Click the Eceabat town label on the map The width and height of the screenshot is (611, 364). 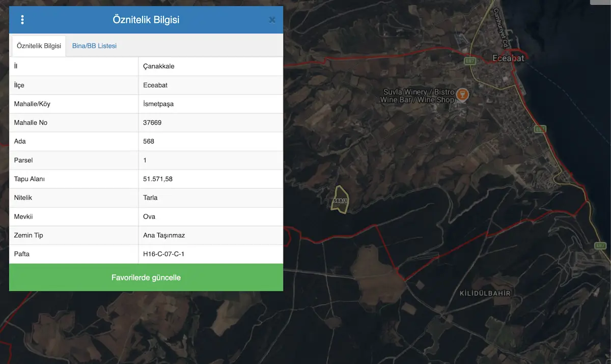[x=508, y=58]
